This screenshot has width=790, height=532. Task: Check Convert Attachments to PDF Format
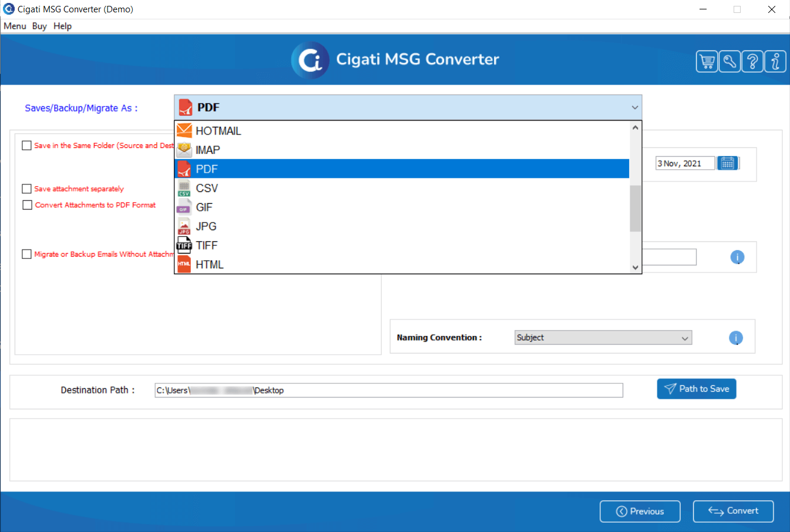pyautogui.click(x=27, y=205)
